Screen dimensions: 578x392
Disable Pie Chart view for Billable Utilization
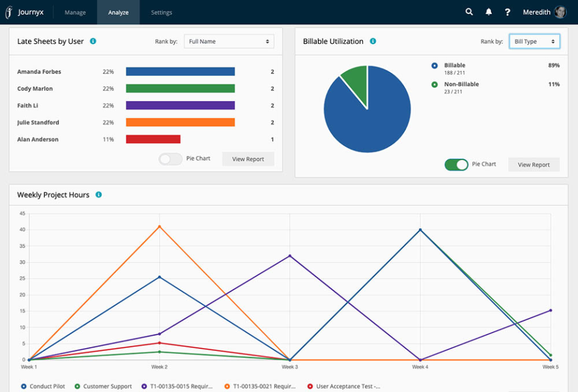[x=456, y=164]
